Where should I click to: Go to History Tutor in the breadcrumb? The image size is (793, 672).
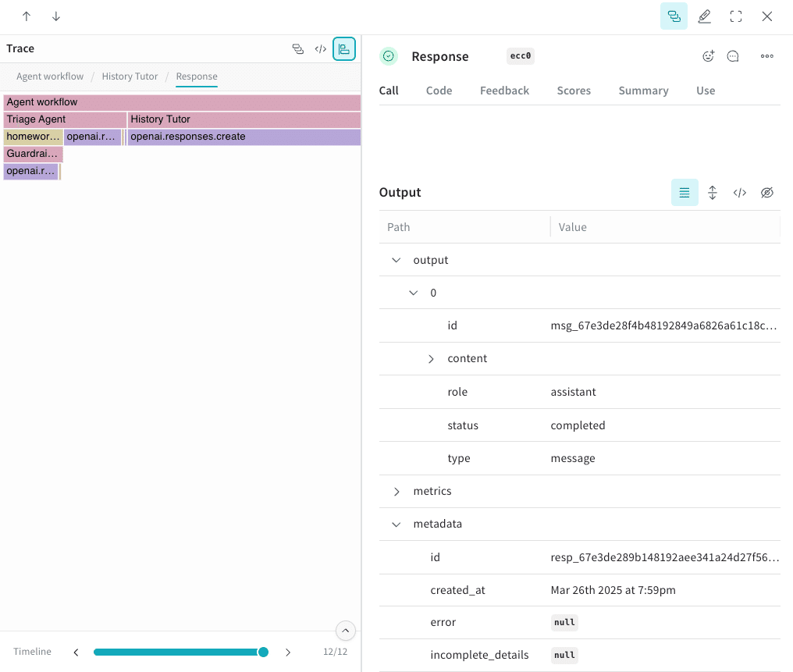130,76
